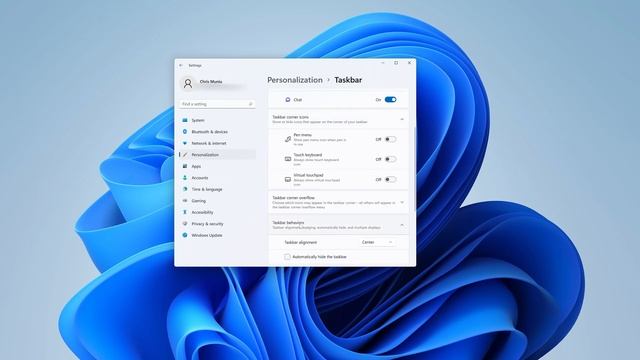Click the magnifier icon in the search box
Viewport: 640px width, 360px height.
pyautogui.click(x=251, y=104)
